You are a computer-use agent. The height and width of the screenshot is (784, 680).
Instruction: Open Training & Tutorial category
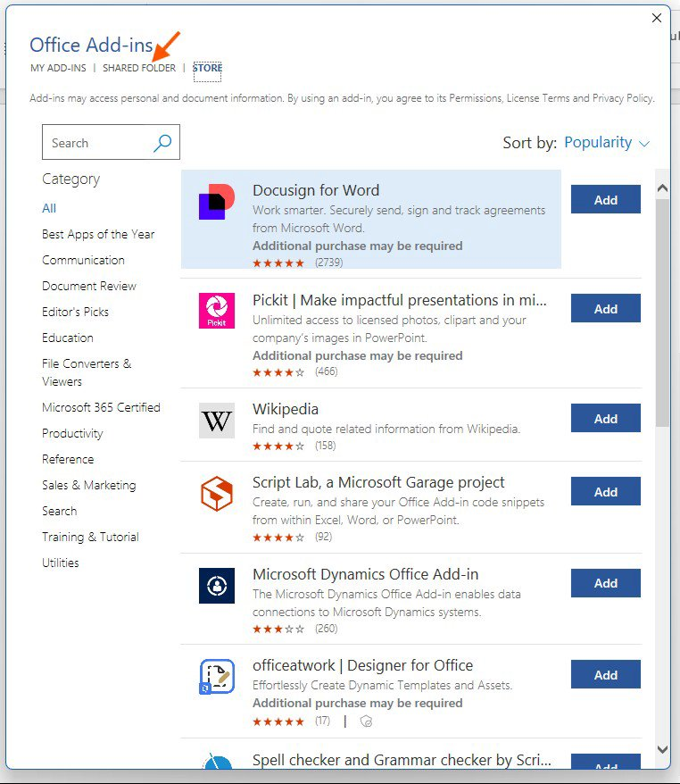point(90,537)
